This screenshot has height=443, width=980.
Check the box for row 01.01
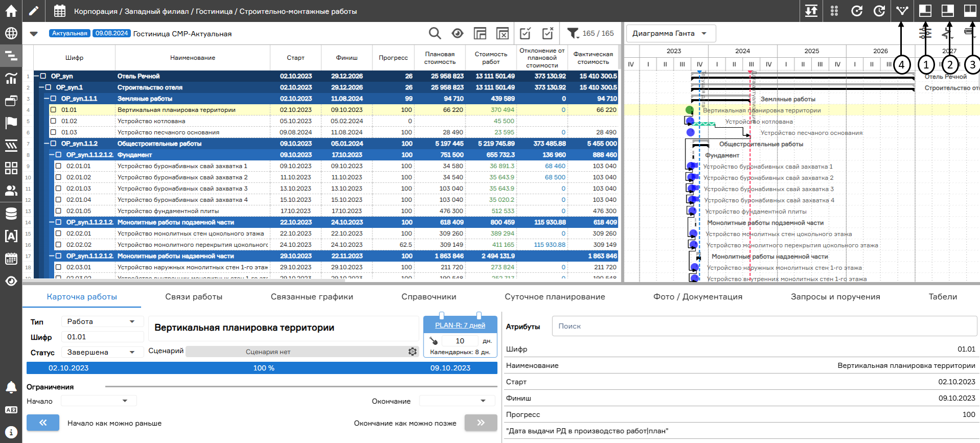[53, 110]
